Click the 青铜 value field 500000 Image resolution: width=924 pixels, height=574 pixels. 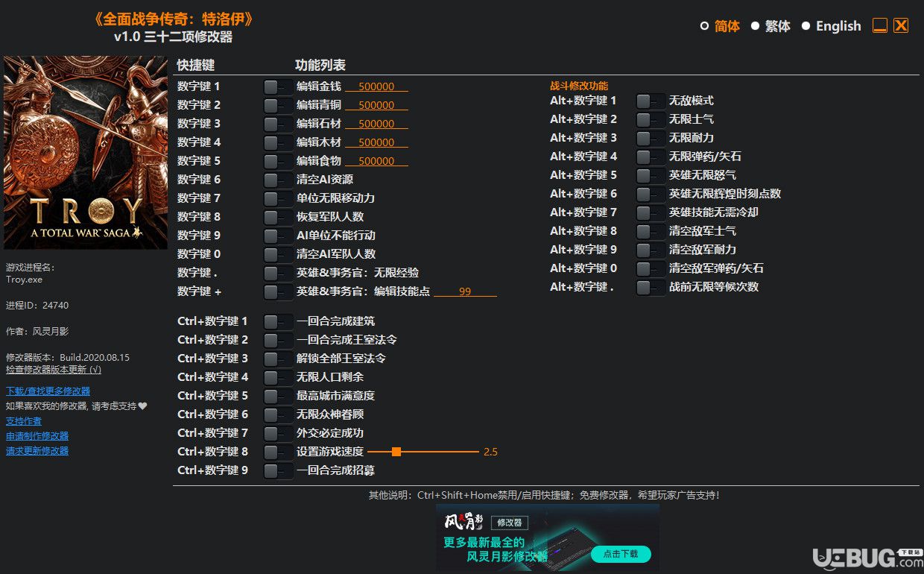coord(376,105)
